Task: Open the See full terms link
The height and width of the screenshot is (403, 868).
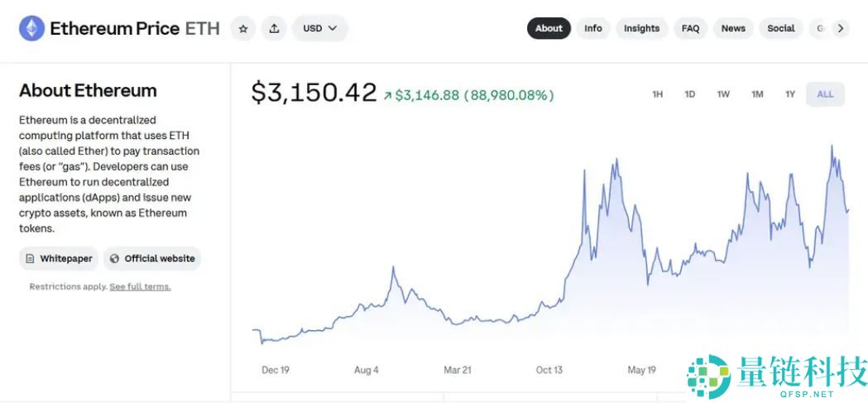Action: [140, 286]
